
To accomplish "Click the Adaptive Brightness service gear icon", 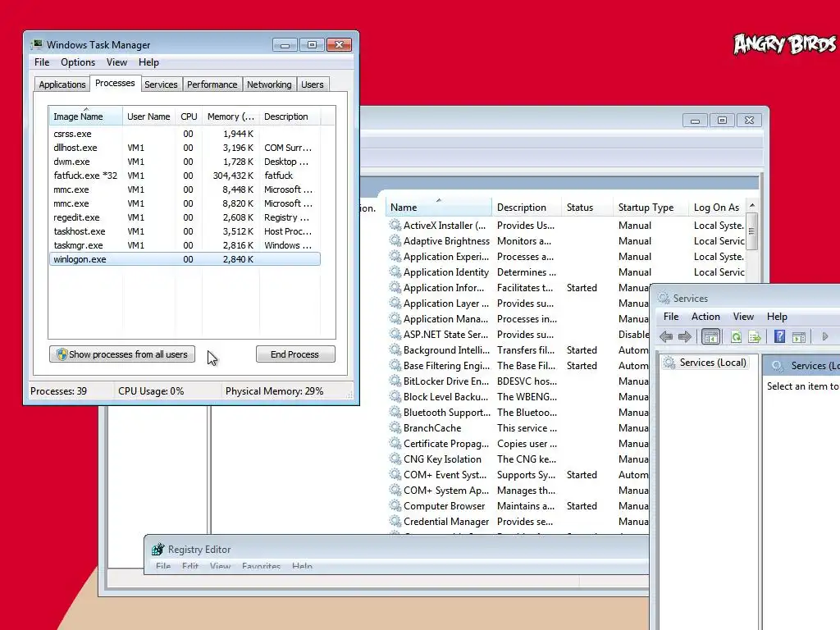I will (395, 240).
